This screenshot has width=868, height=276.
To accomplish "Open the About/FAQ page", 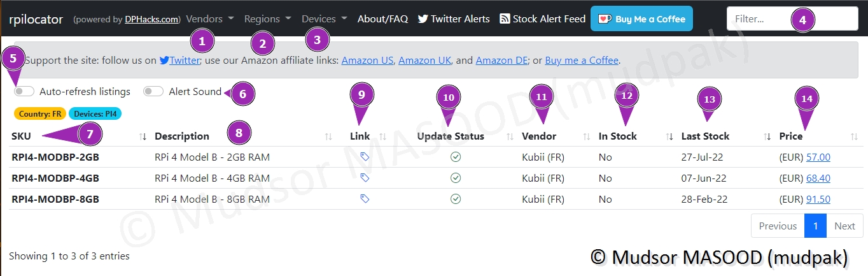I will click(382, 19).
